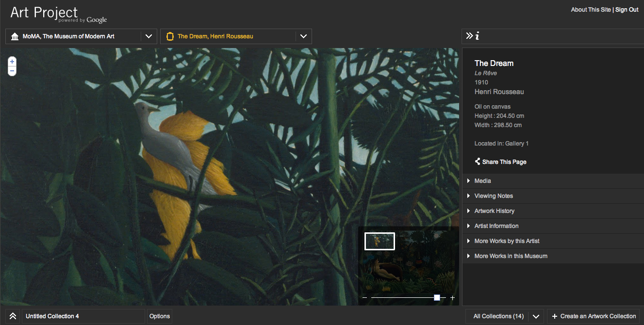Open the museum selector dropdown arrow
This screenshot has height=325, width=644.
pyautogui.click(x=149, y=36)
